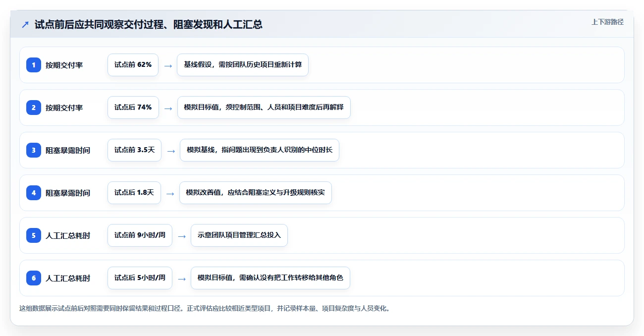Click the 试点后 74% value chip
This screenshot has width=644, height=336.
(x=133, y=108)
